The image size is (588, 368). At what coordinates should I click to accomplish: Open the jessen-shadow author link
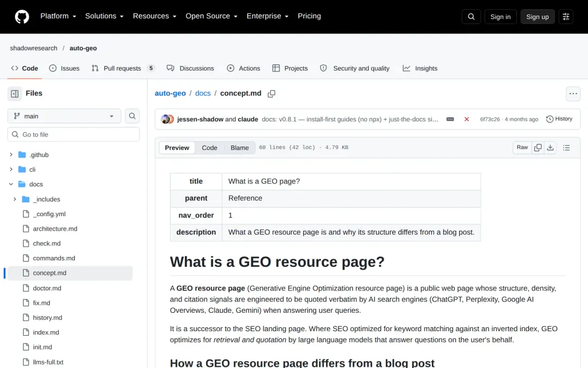(x=200, y=119)
